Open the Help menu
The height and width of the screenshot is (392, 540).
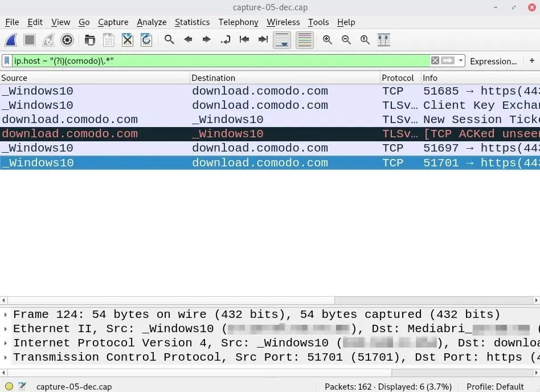click(x=346, y=22)
